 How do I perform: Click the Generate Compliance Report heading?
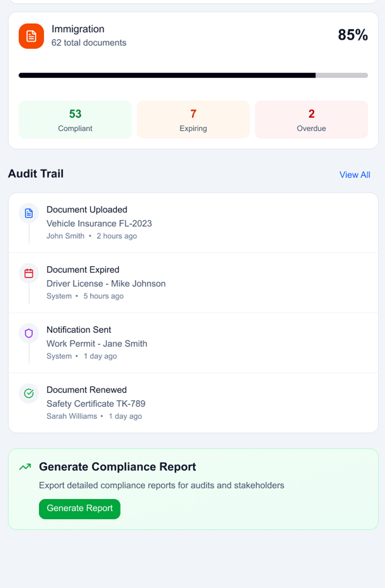coord(117,467)
